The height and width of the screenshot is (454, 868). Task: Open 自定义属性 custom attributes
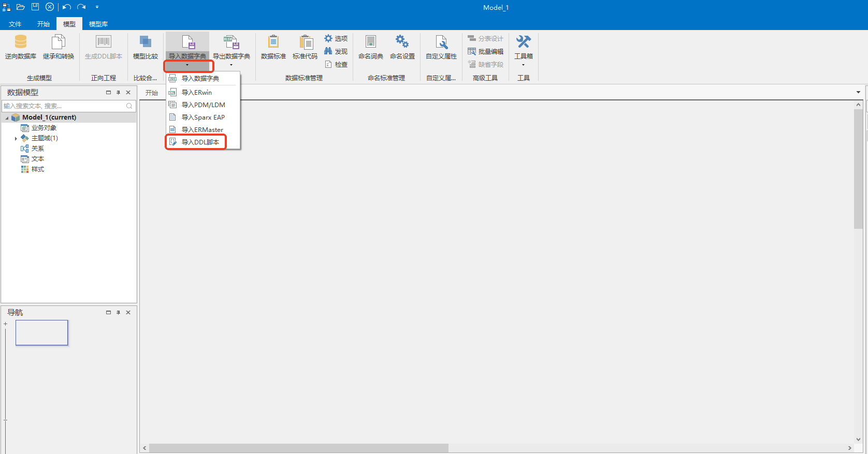pyautogui.click(x=441, y=47)
